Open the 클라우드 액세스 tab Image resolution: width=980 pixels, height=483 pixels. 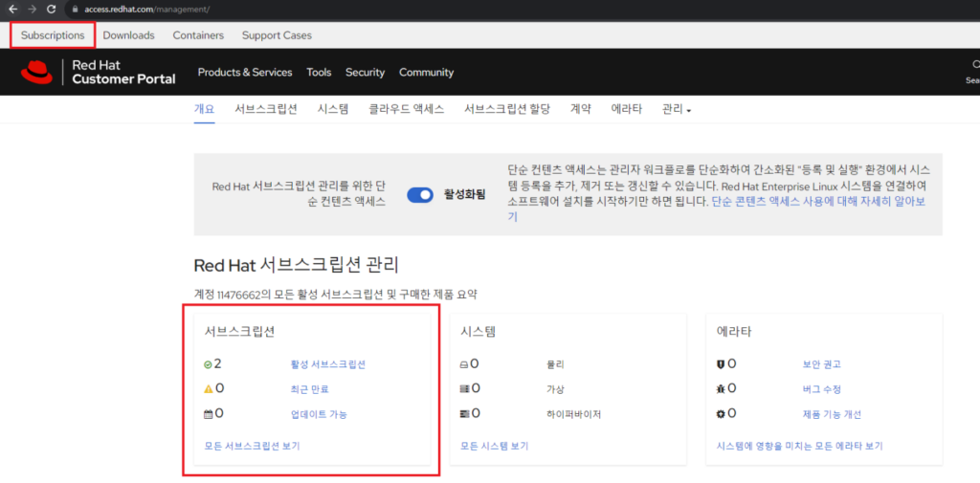406,109
